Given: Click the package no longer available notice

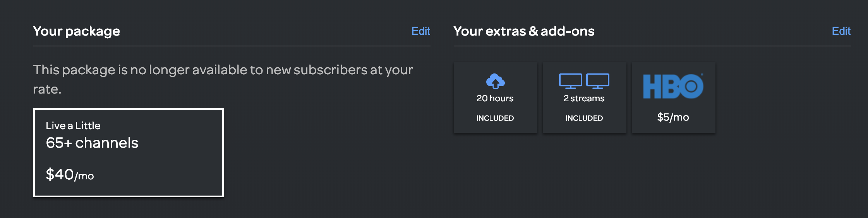Looking at the screenshot, I should [223, 79].
